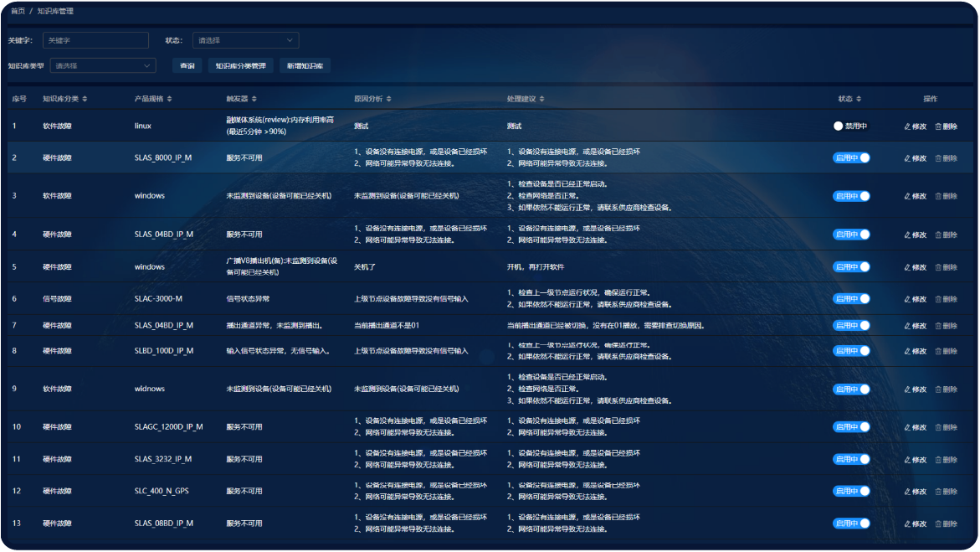Click the trash icon for SLC_400_N_GPS row
980x552 pixels.
click(938, 492)
